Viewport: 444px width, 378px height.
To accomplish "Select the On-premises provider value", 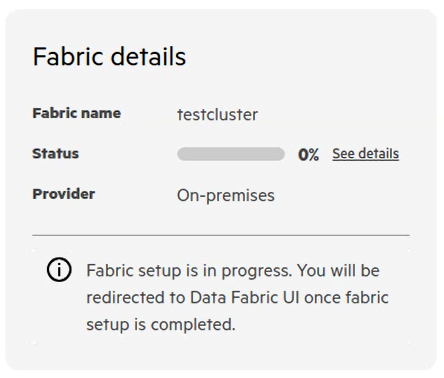I will [226, 196].
